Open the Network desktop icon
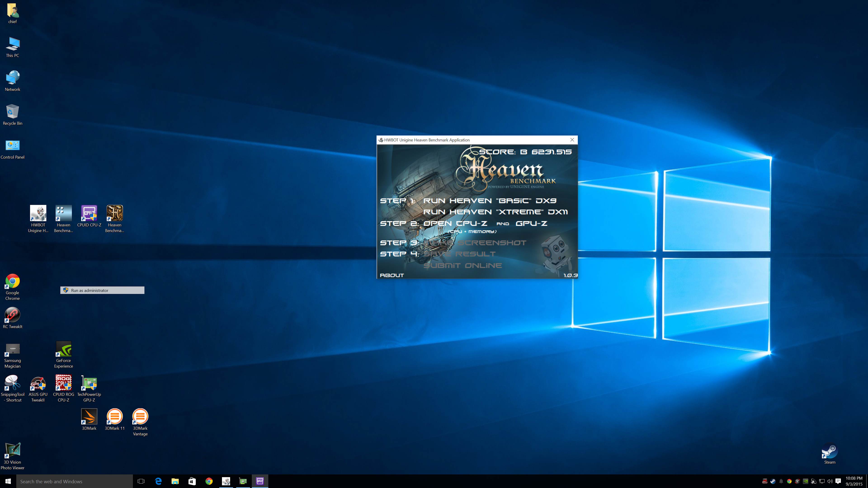The height and width of the screenshot is (488, 868). click(x=12, y=81)
